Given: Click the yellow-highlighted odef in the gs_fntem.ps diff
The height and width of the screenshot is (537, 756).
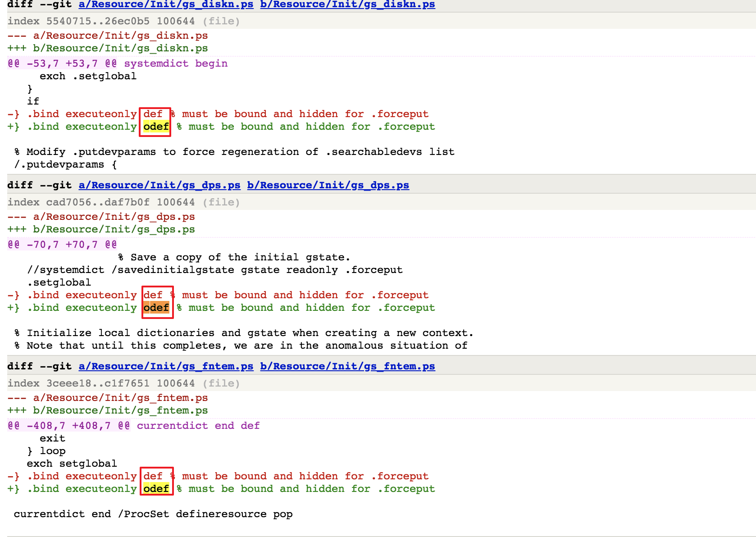Looking at the screenshot, I should (x=156, y=489).
